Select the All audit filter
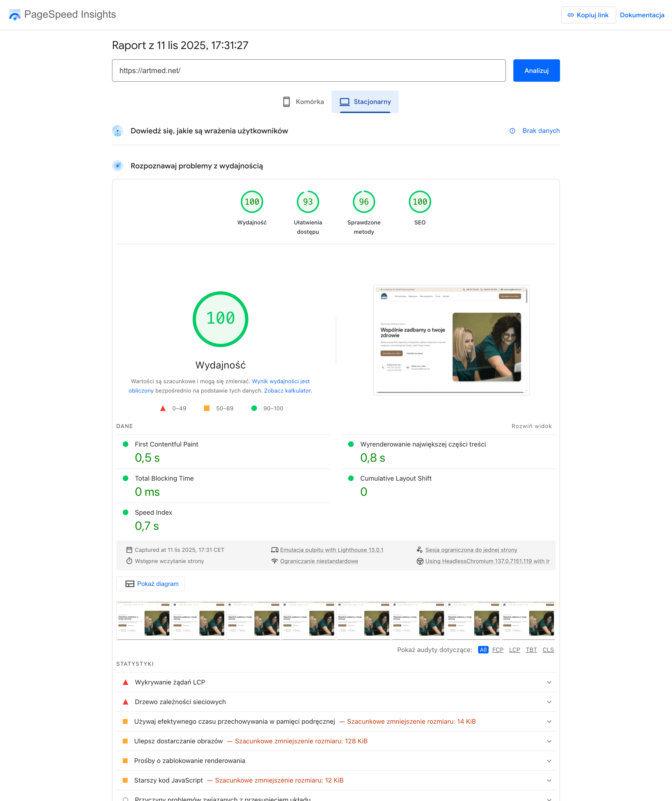 click(x=483, y=650)
